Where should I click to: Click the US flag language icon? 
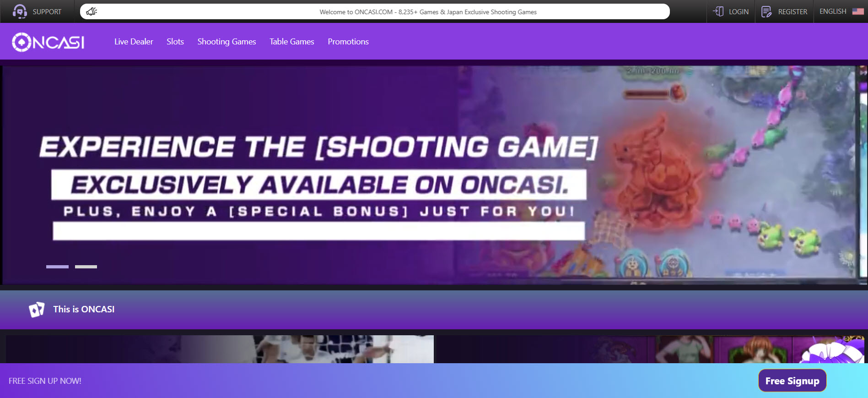(858, 11)
